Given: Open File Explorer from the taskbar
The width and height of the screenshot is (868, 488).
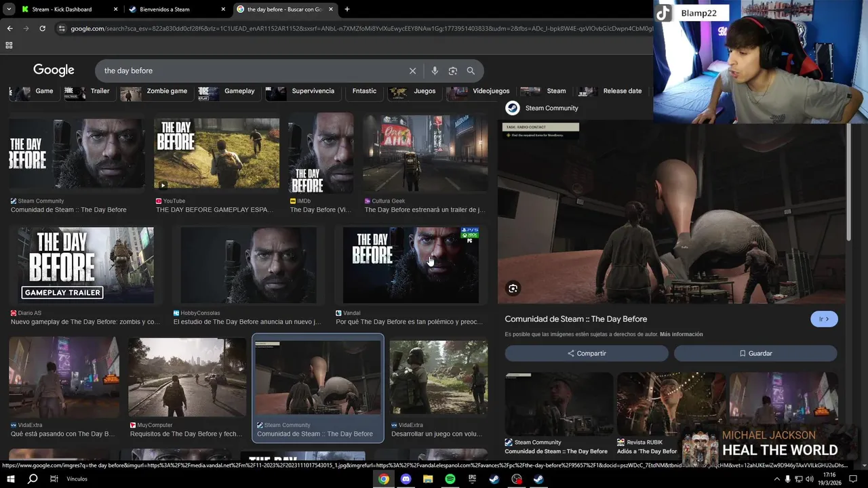Looking at the screenshot, I should (428, 479).
